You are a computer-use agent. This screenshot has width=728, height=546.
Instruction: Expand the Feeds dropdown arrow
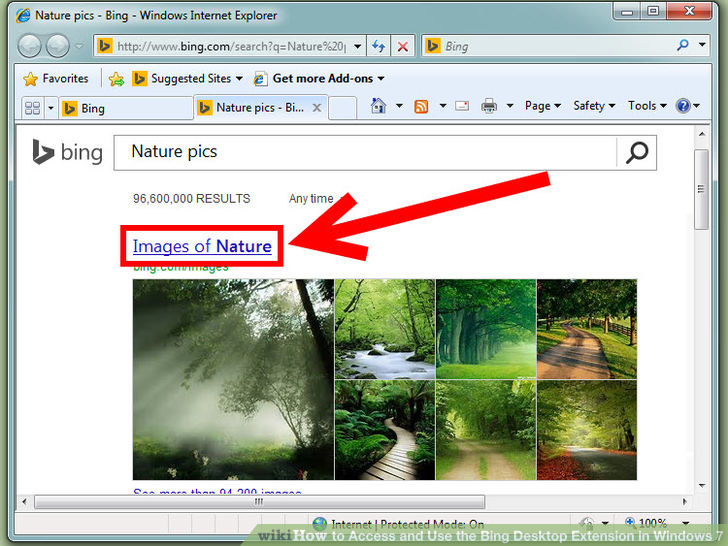point(443,106)
